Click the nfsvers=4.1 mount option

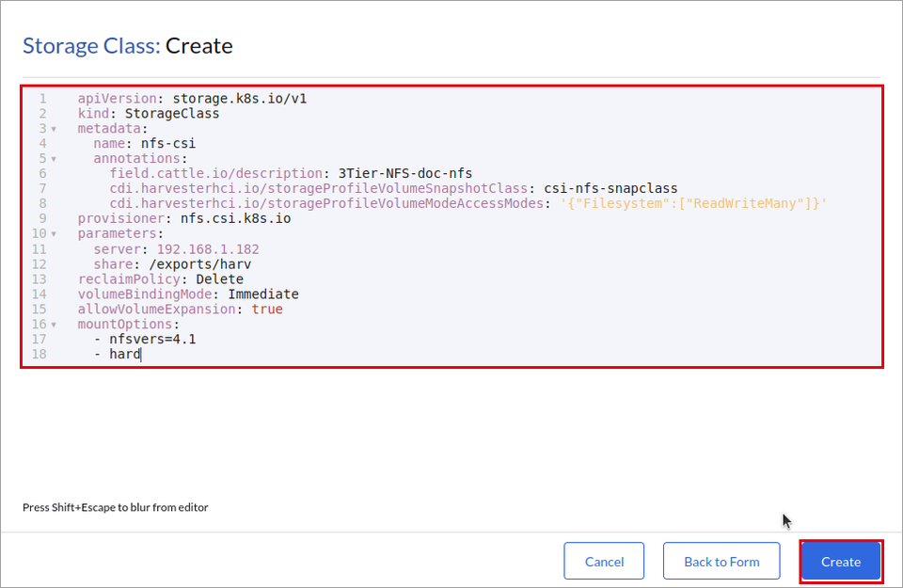click(x=152, y=340)
